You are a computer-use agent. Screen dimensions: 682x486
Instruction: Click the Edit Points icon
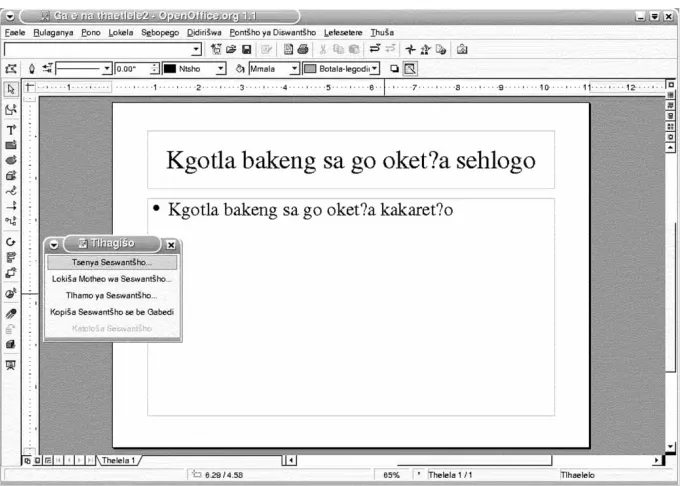(11, 69)
